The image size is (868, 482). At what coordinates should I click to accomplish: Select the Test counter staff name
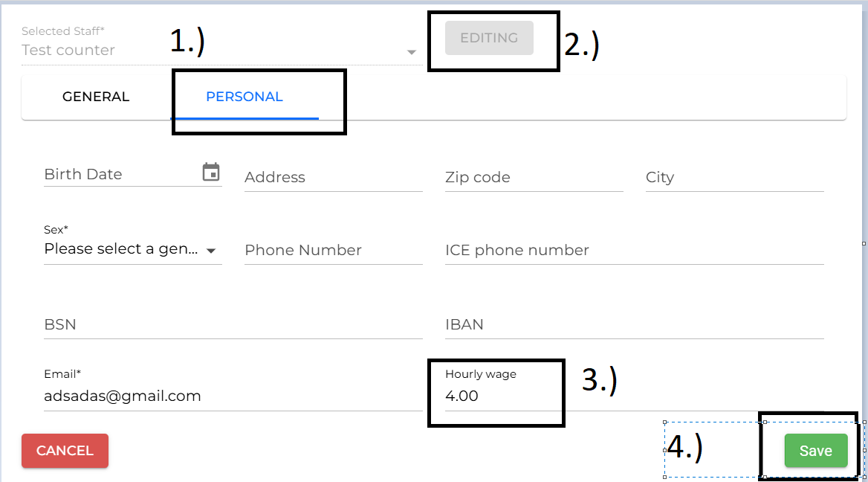tap(68, 51)
